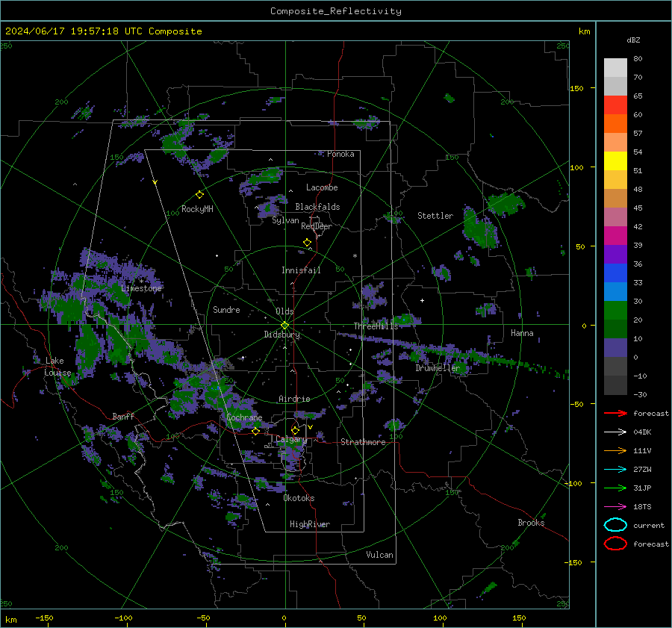Click the yellow radar marker at Didsbury
This screenshot has width=672, height=628.
pos(285,326)
